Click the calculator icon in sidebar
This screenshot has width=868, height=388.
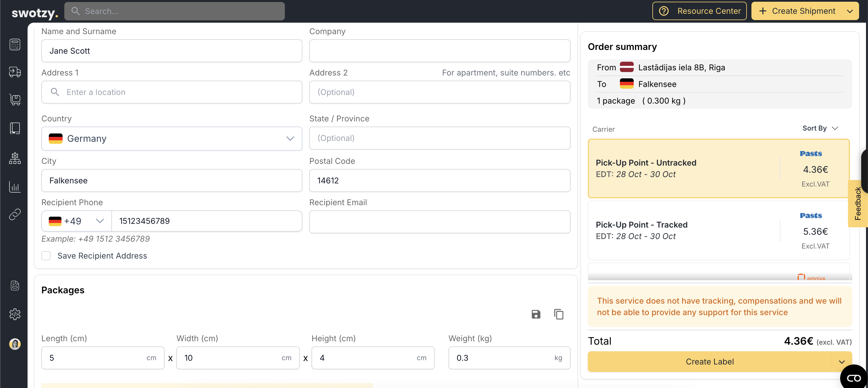[x=15, y=44]
